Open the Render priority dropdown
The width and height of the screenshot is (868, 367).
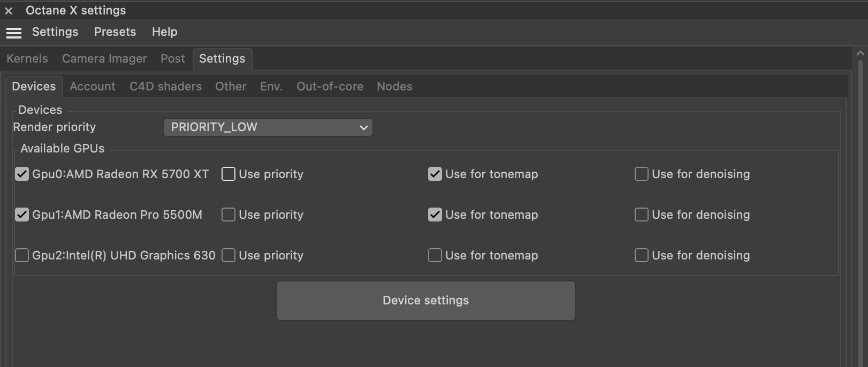tap(268, 127)
